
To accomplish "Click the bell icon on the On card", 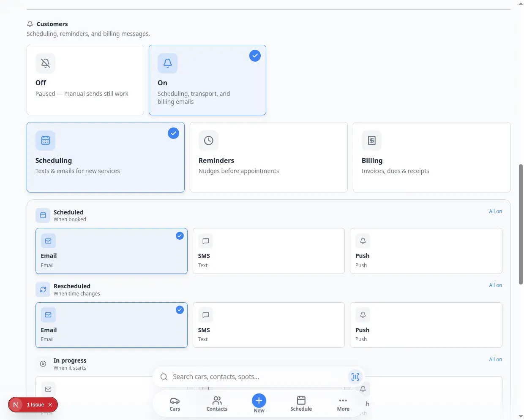I will 168,63.
